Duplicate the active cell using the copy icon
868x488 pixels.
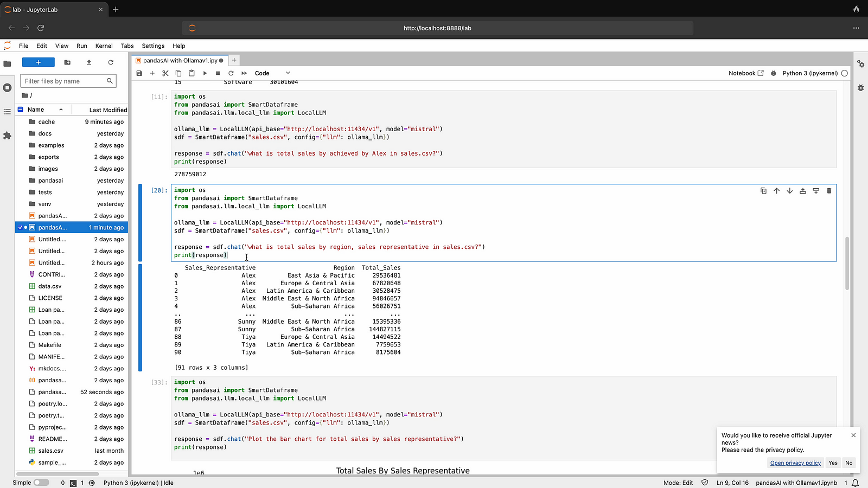click(x=763, y=191)
